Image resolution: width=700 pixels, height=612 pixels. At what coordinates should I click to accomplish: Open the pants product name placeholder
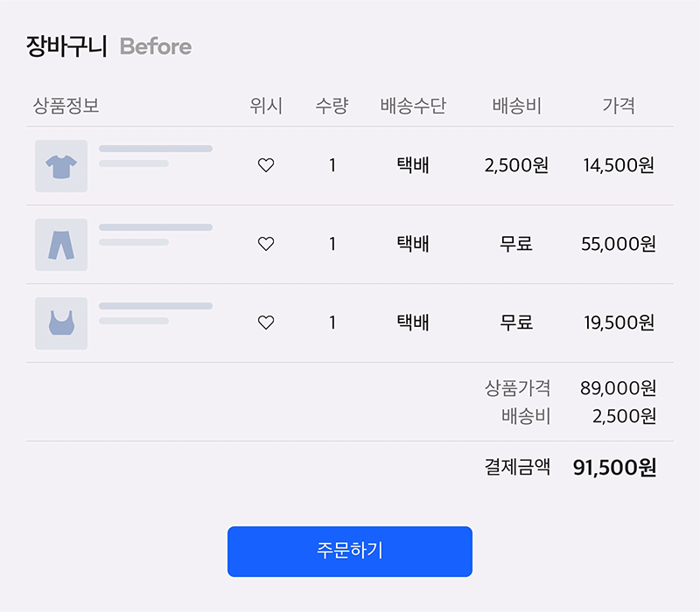[156, 228]
